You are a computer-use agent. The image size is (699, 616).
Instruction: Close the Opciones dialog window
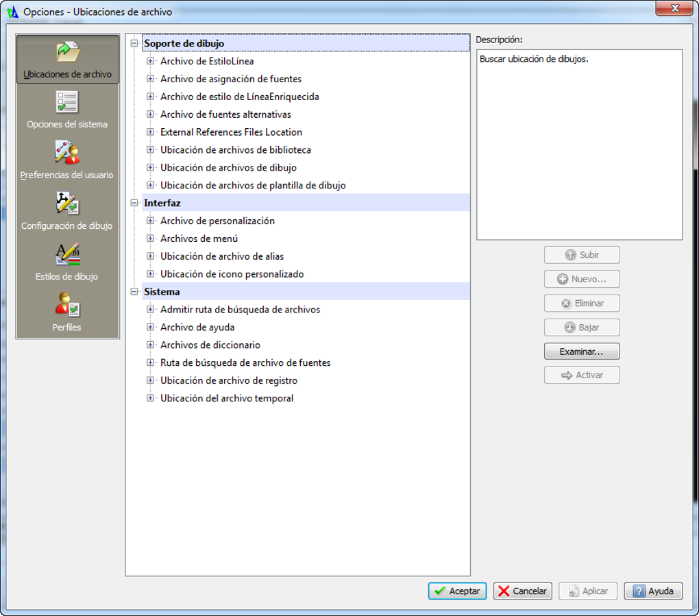[x=674, y=8]
